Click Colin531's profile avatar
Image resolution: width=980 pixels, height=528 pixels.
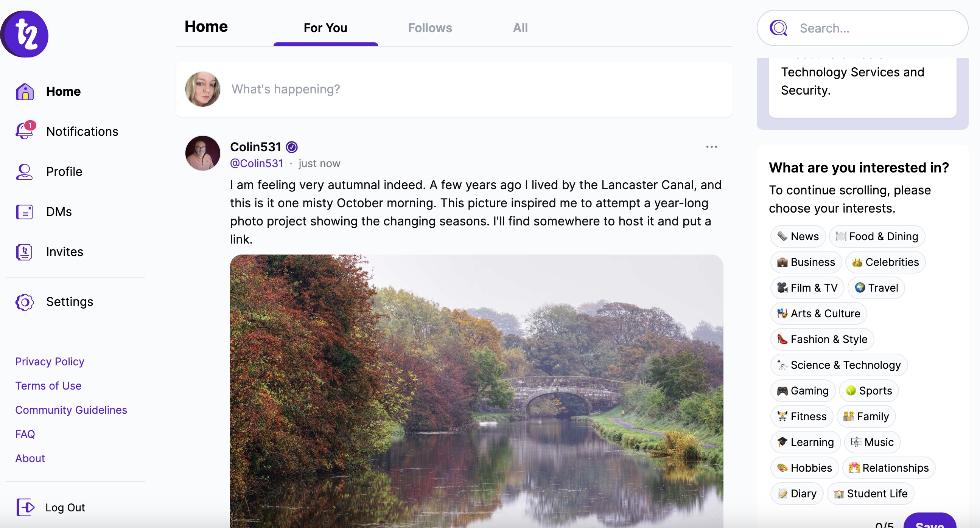tap(202, 153)
